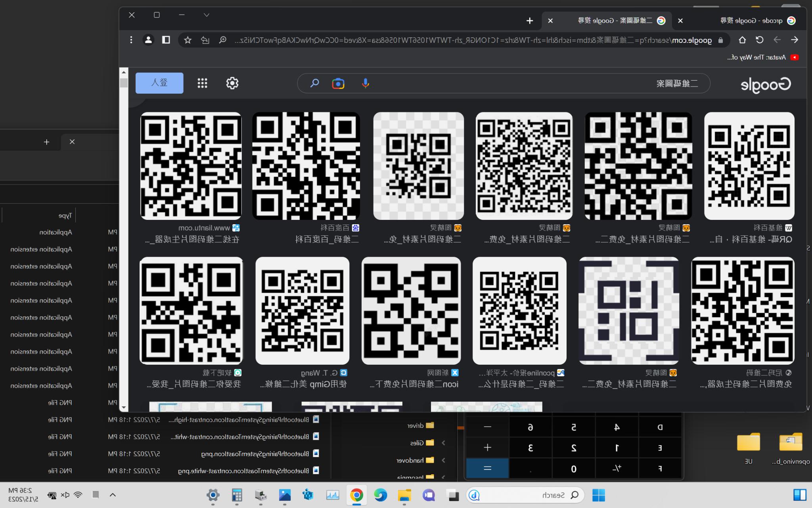The height and width of the screenshot is (508, 812).
Task: View site info lock icon
Action: (x=720, y=40)
